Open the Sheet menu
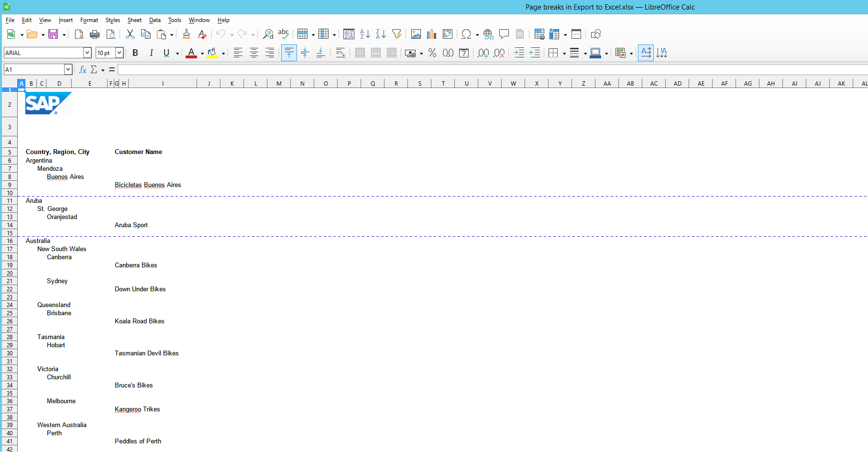Screen dimensions: 868x452 [134, 20]
